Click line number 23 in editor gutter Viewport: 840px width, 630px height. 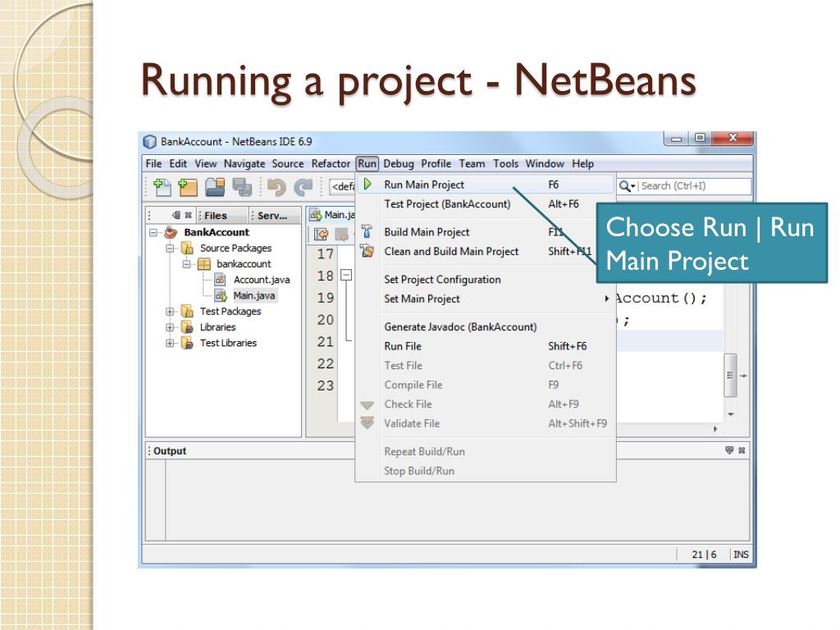[325, 386]
